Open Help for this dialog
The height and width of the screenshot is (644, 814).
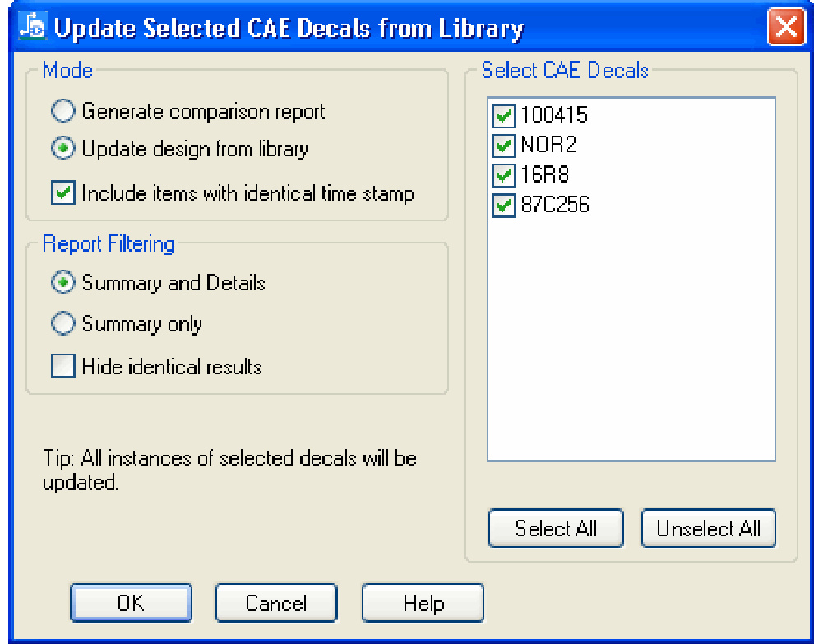point(423,603)
